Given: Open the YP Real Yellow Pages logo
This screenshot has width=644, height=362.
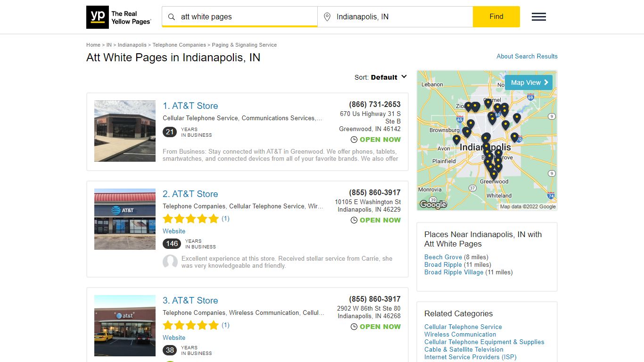Looking at the screenshot, I should 119,17.
